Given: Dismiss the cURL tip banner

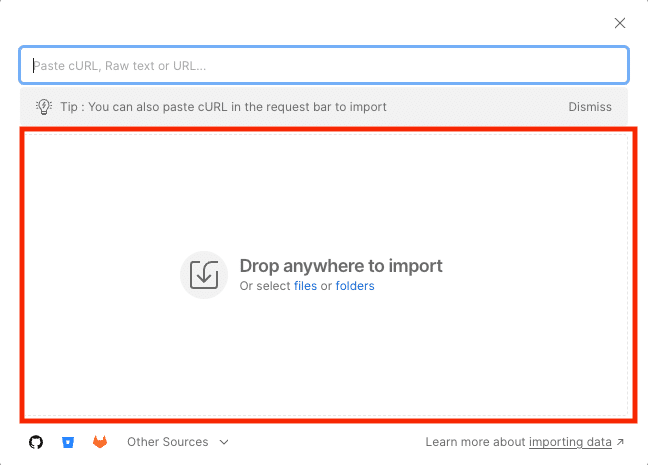Looking at the screenshot, I should point(590,107).
